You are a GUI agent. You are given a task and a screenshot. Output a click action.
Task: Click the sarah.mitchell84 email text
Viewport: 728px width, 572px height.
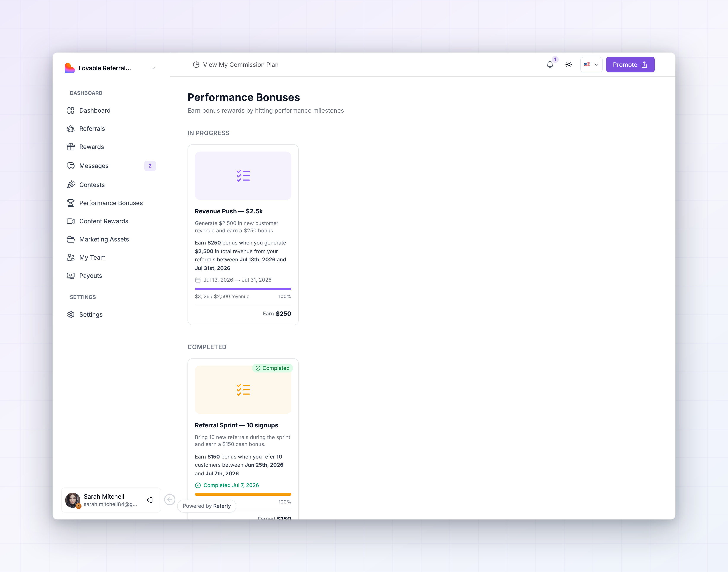click(x=110, y=504)
